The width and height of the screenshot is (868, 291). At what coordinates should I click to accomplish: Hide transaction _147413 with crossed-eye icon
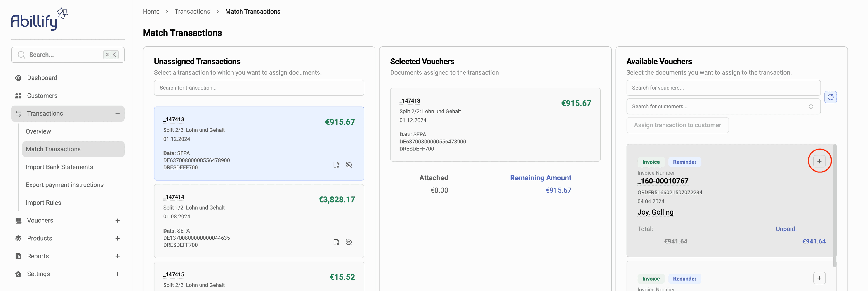click(x=349, y=165)
